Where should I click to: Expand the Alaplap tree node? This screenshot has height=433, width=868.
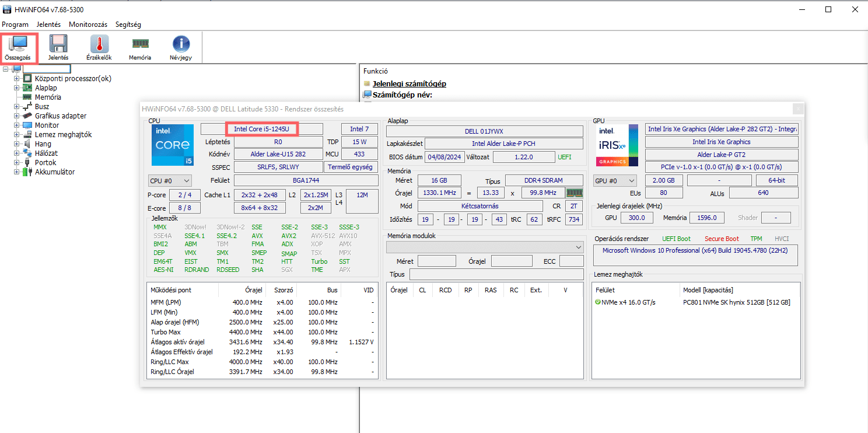pyautogui.click(x=16, y=88)
